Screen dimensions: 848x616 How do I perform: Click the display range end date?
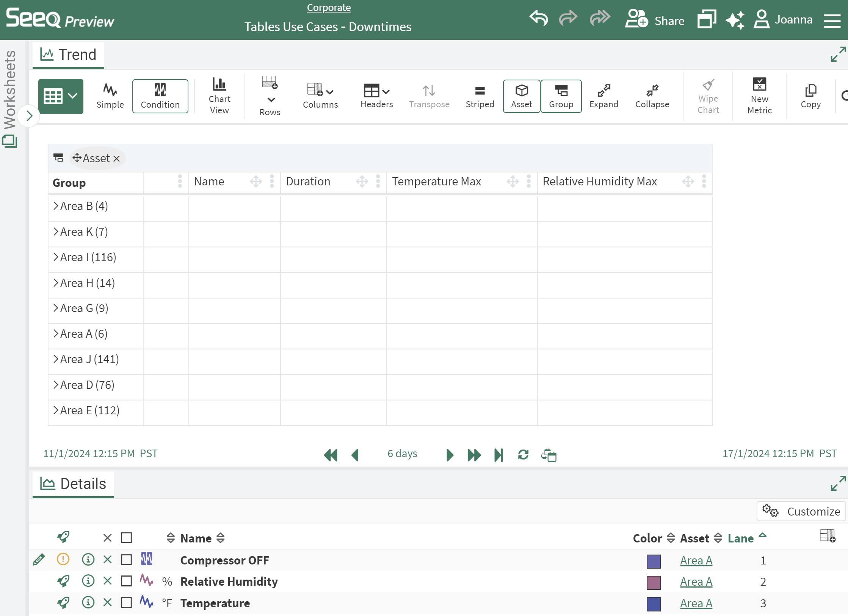click(779, 453)
